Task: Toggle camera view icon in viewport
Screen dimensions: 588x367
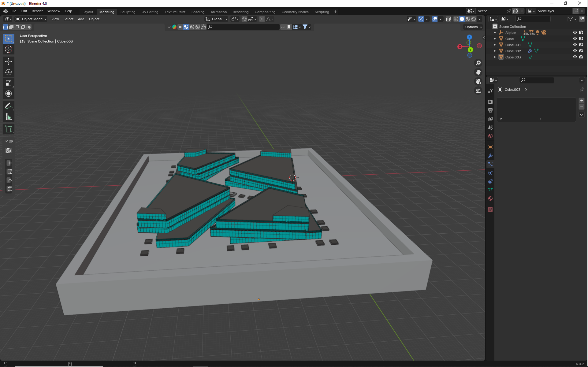Action: pyautogui.click(x=478, y=81)
